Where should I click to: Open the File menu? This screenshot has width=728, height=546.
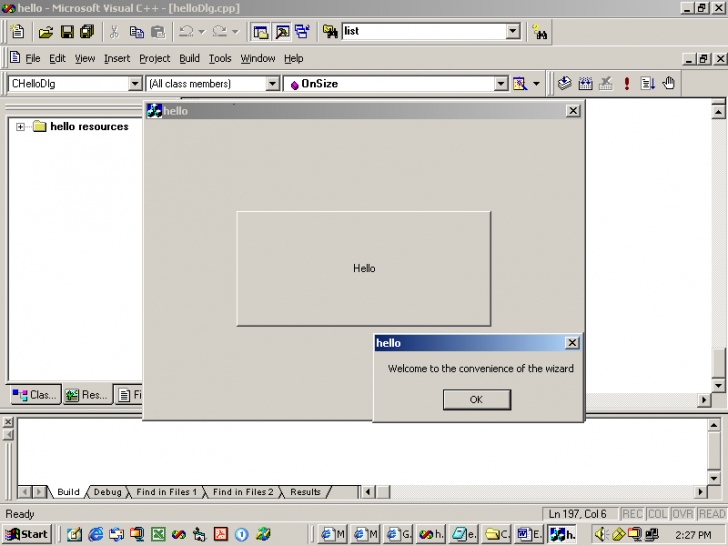click(32, 58)
